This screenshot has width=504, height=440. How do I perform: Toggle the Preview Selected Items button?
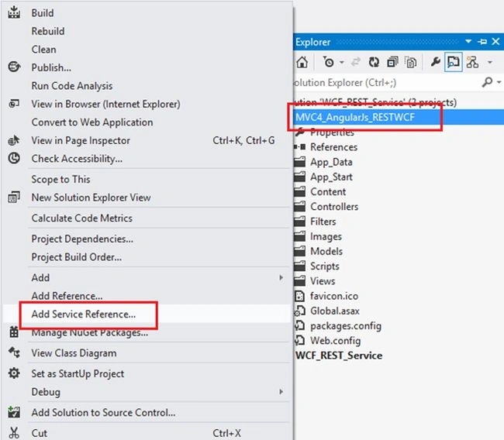click(454, 62)
